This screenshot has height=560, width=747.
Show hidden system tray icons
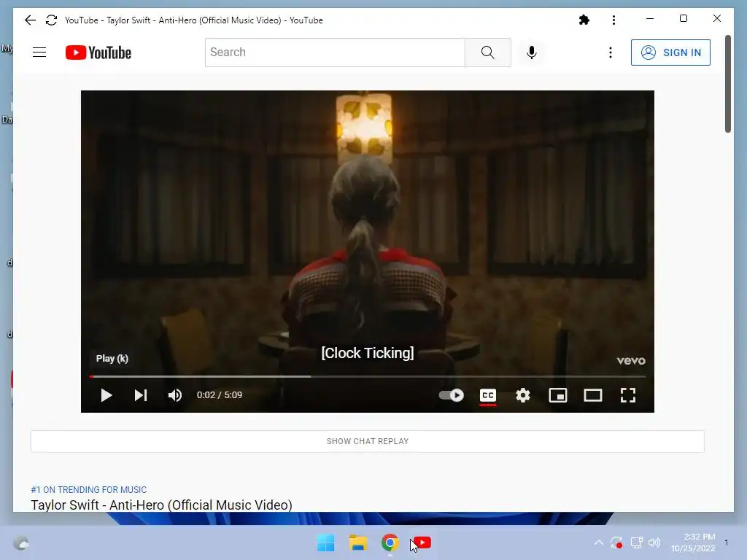599,542
